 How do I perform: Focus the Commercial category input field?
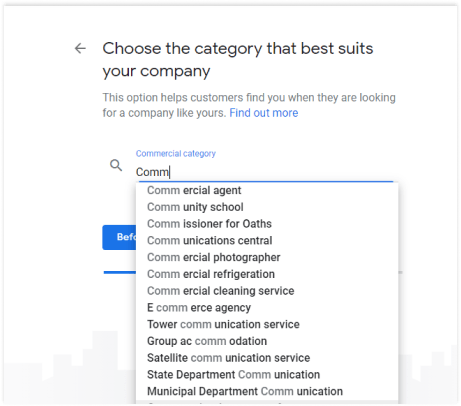[264, 172]
